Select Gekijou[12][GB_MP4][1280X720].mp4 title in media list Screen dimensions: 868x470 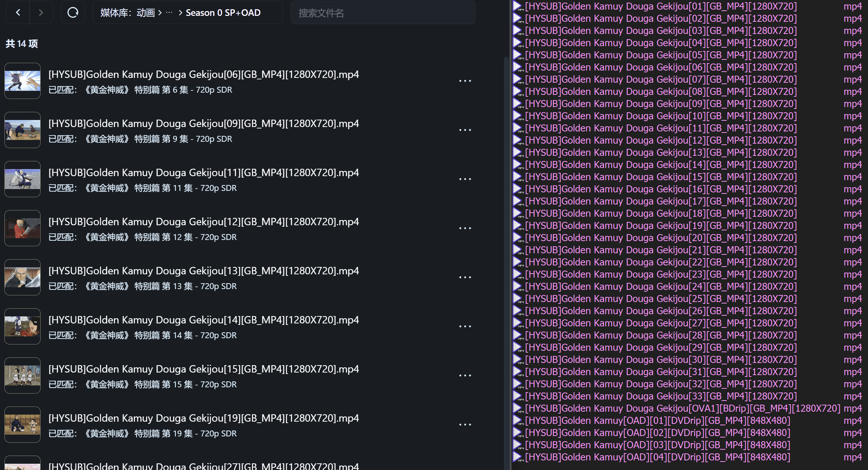[x=204, y=222]
